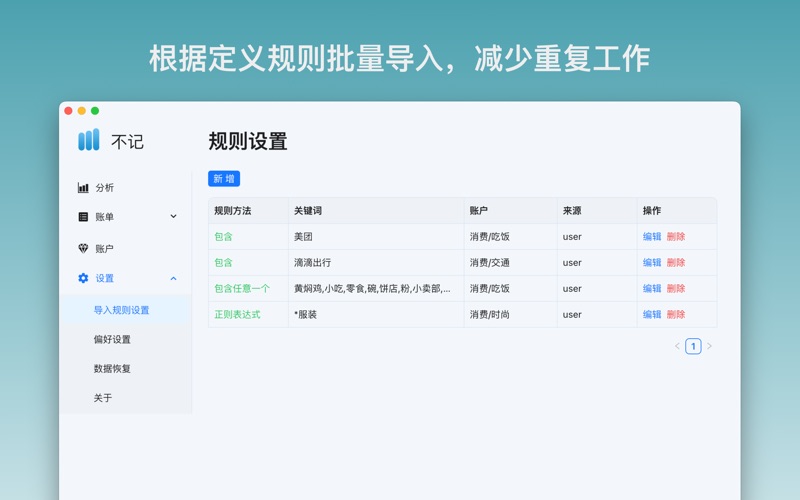Delete the *服装 regex rule
800x500 pixels.
pos(676,314)
